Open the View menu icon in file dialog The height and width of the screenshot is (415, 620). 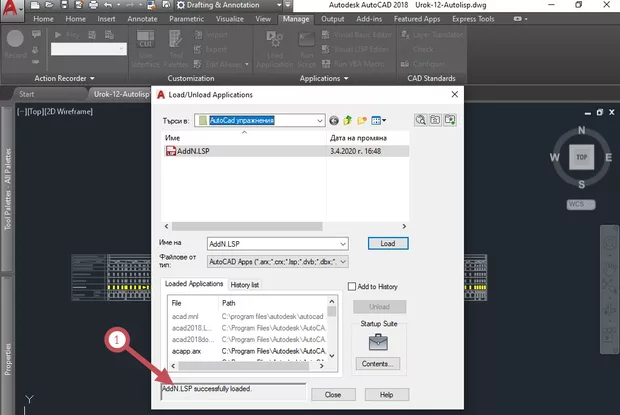tap(379, 120)
